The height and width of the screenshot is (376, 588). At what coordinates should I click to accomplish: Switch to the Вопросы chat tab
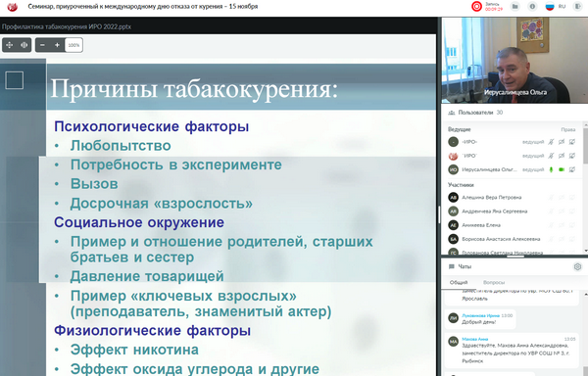point(494,282)
